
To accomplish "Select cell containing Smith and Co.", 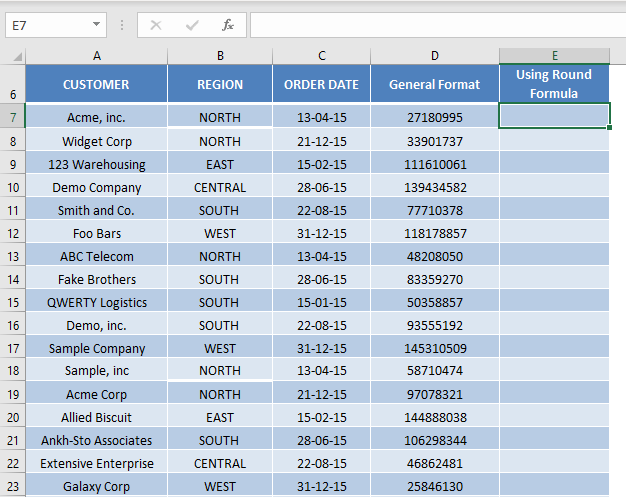I will [97, 210].
